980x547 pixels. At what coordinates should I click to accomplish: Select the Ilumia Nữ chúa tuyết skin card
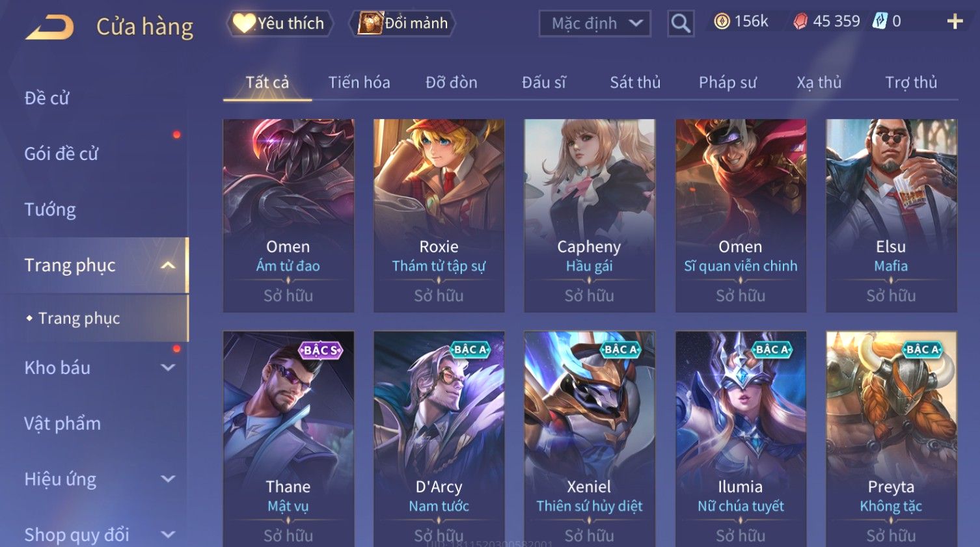pos(741,439)
